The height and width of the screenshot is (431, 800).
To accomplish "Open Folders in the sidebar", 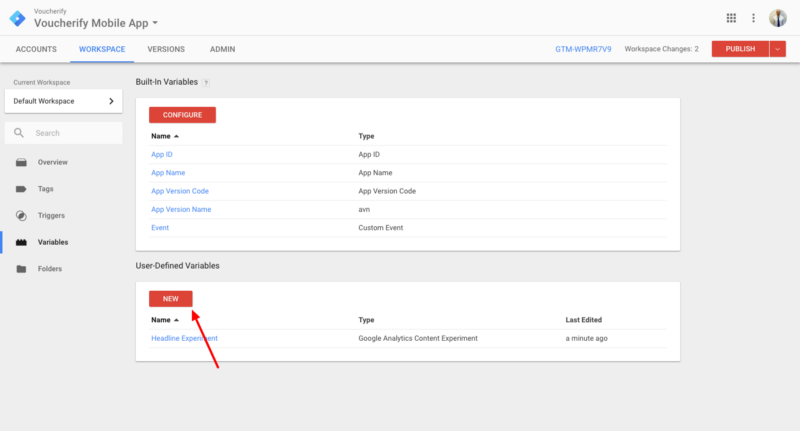I will (x=49, y=269).
